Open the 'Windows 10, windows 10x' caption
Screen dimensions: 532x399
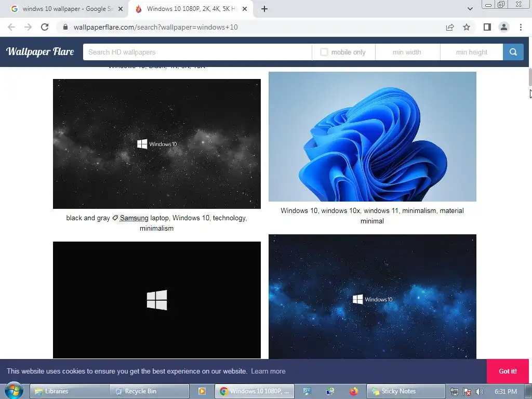(x=372, y=216)
